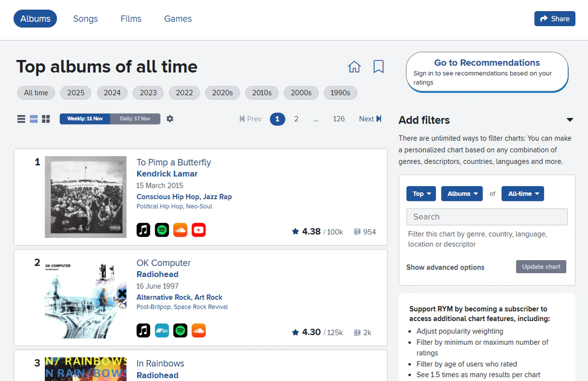Image resolution: width=588 pixels, height=381 pixels.
Task: Toggle chart to Weekly: 11 Nov
Action: coord(85,119)
